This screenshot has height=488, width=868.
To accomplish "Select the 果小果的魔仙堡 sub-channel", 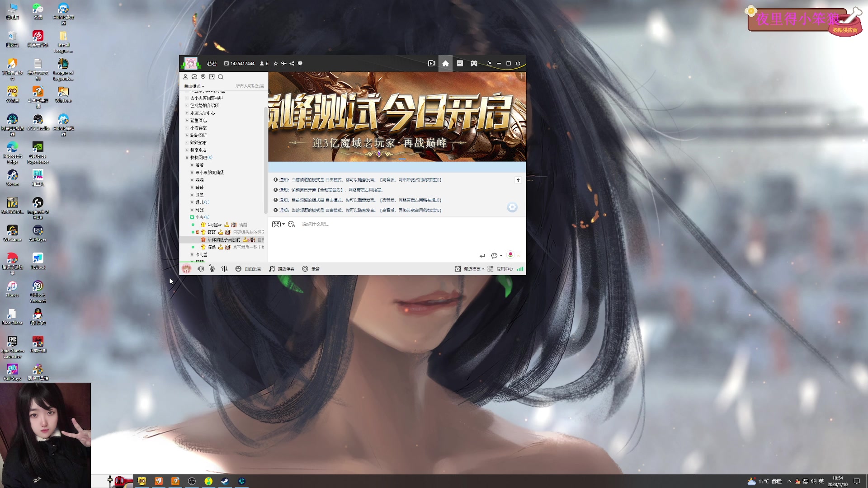I will click(209, 173).
